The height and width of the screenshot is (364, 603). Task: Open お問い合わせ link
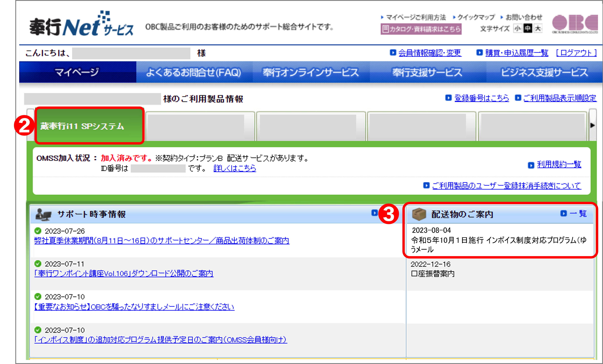[524, 17]
